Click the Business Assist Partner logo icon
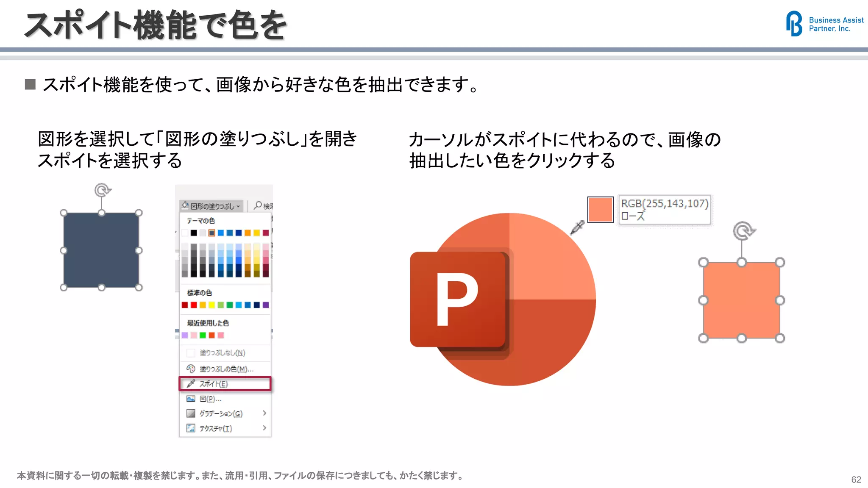 coord(794,23)
